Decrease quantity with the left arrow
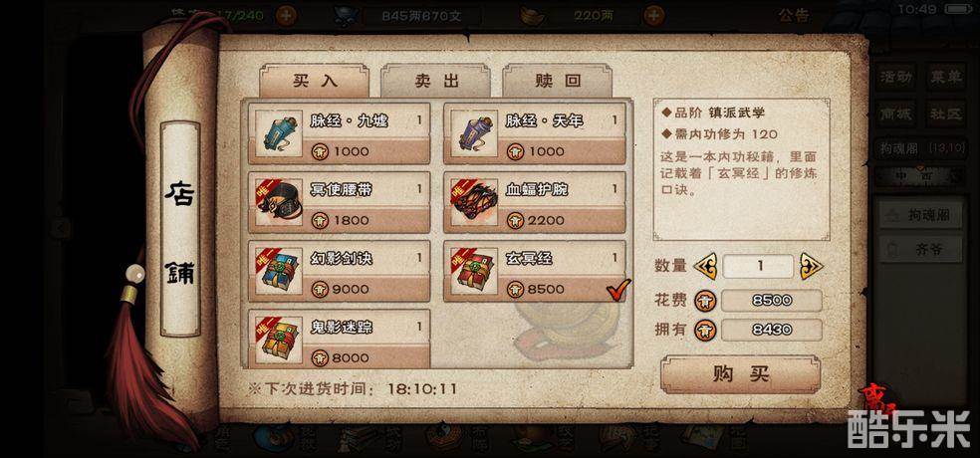This screenshot has width=980, height=458. (705, 266)
